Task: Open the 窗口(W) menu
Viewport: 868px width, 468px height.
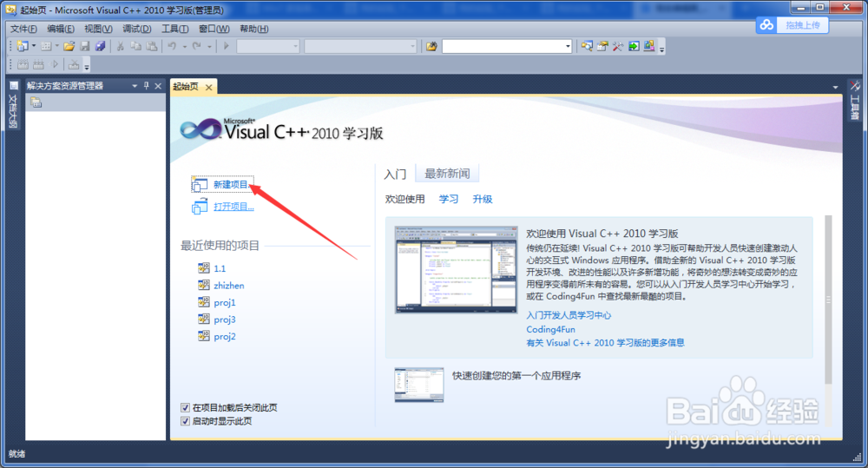Action: (214, 29)
